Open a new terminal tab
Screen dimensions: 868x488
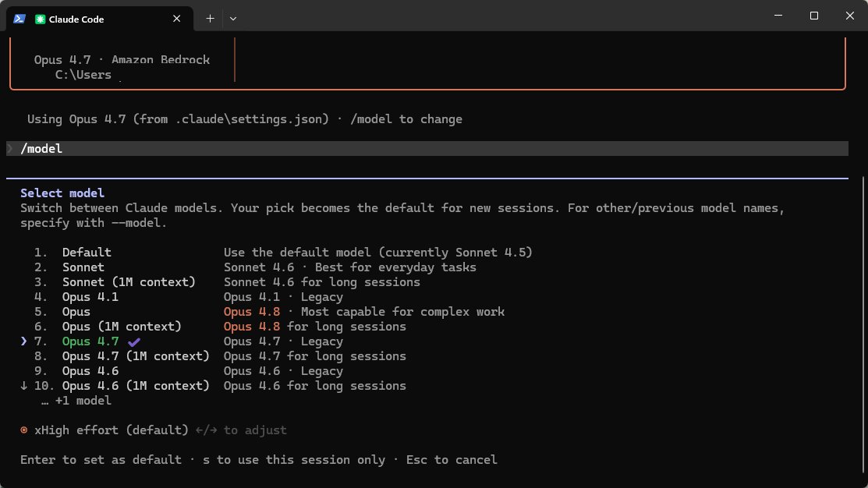(210, 19)
